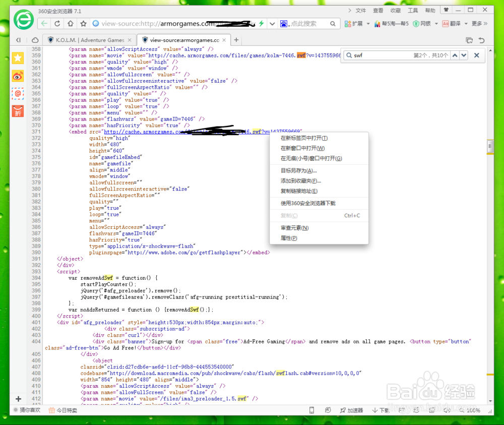Click the skin shirt icon in title bar

click(446, 10)
